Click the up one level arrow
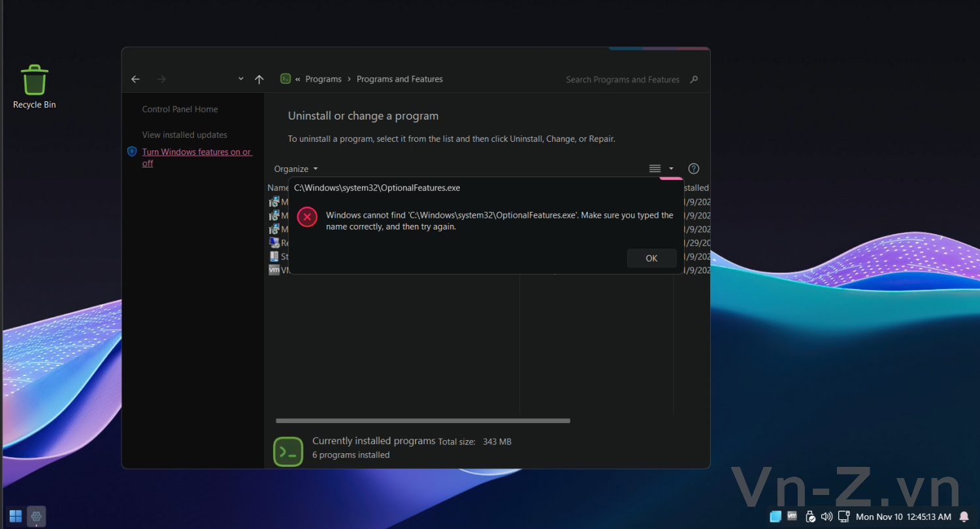Image resolution: width=980 pixels, height=529 pixels. [x=259, y=79]
